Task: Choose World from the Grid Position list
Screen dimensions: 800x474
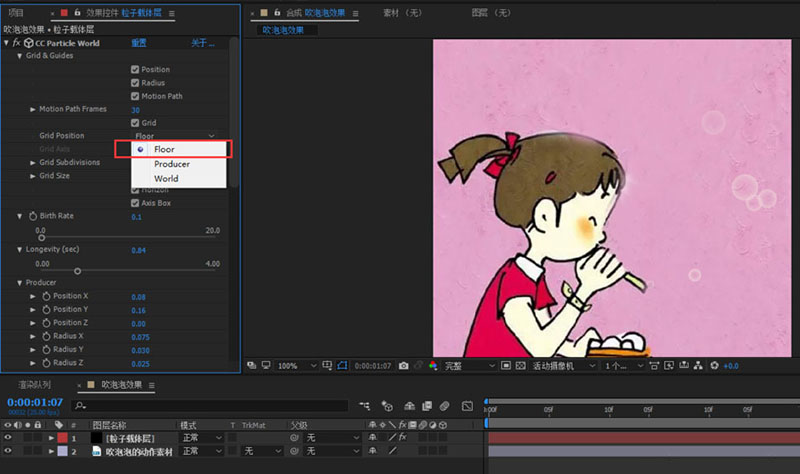Action: coord(166,179)
